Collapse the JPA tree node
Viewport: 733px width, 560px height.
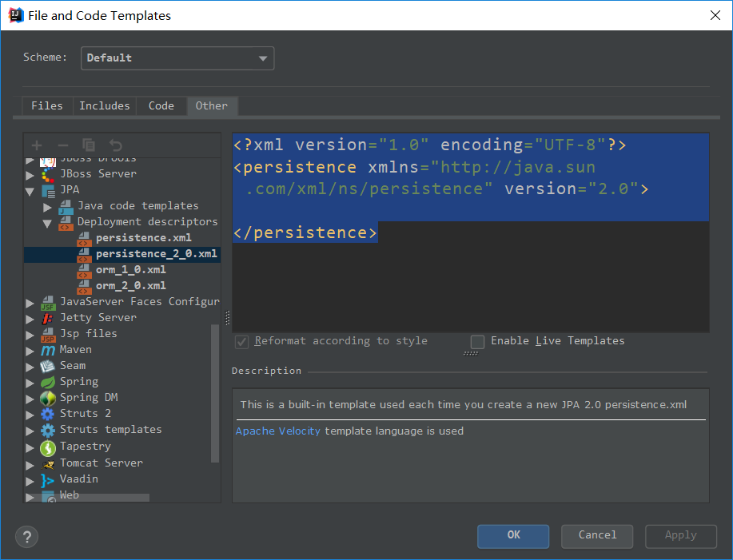coord(30,191)
